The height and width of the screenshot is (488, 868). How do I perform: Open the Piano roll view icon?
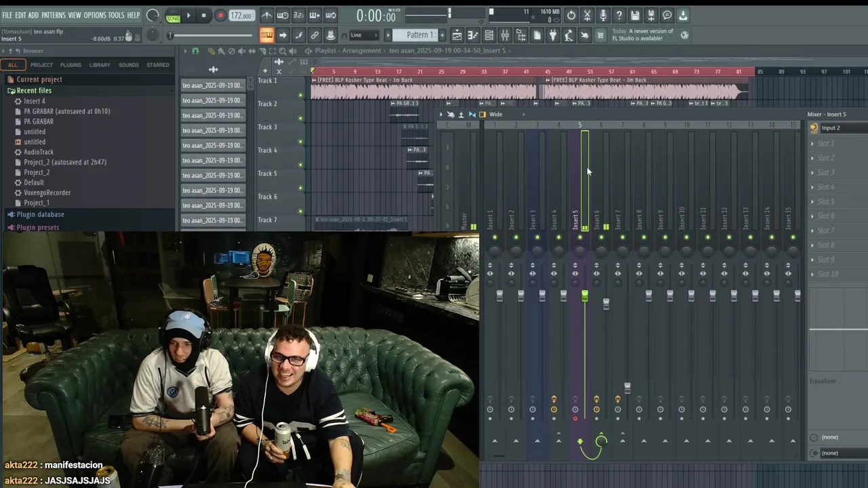pyautogui.click(x=473, y=35)
